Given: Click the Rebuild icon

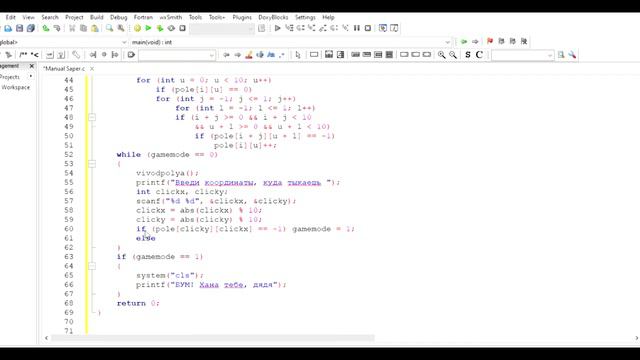Looking at the screenshot, I should 171,28.
